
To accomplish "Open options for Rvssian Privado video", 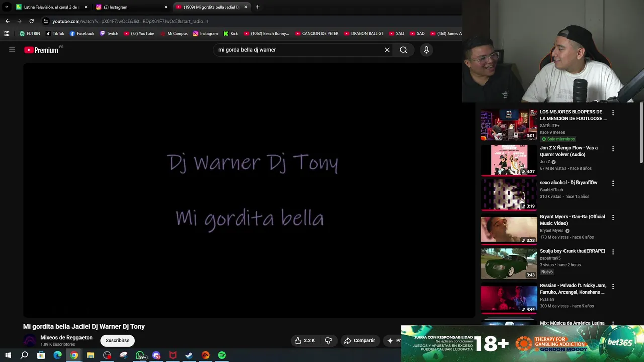I will [x=613, y=286].
